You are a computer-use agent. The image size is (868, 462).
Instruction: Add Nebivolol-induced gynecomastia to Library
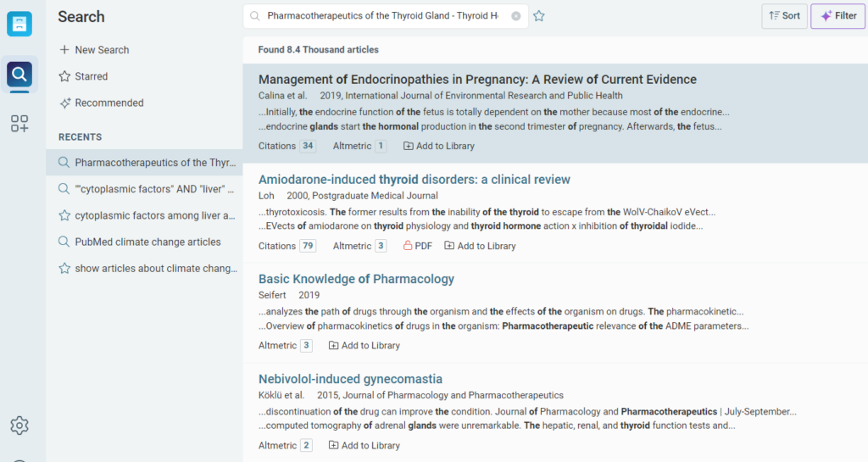point(364,445)
